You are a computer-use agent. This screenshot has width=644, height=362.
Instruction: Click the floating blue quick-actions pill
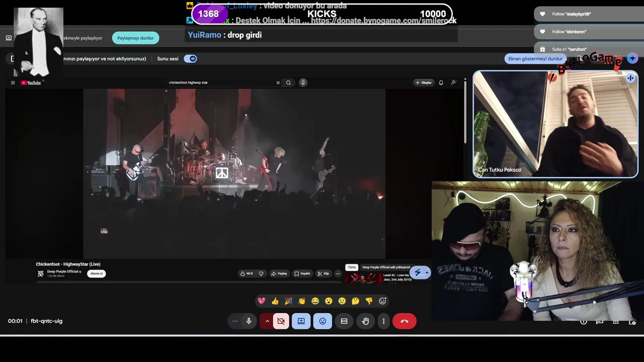[420, 273]
